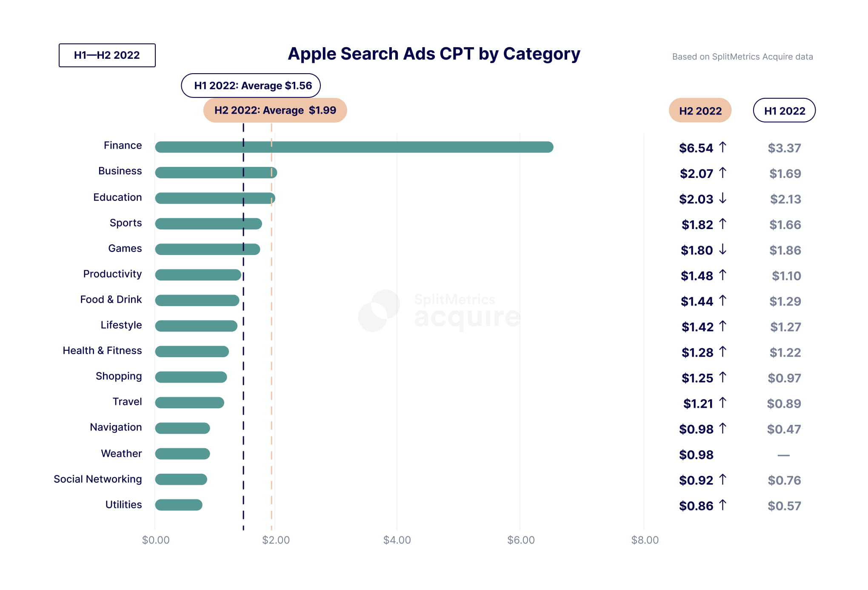
Task: Click the up arrow beside Productivity $1.48
Action: click(x=722, y=275)
